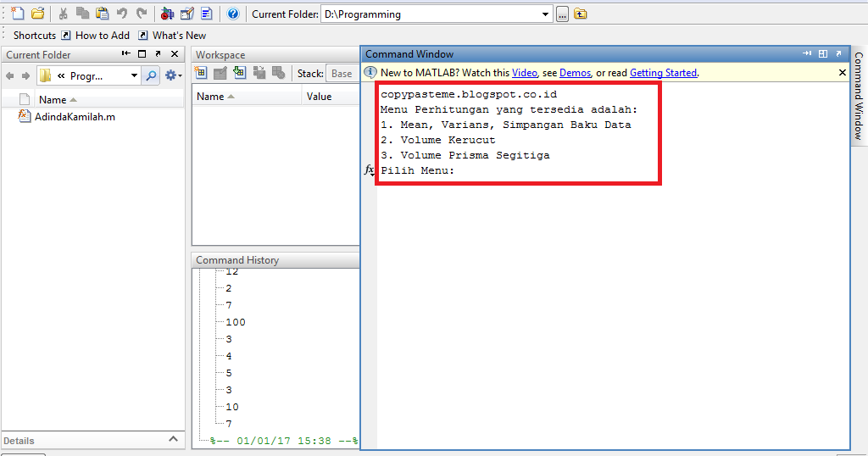Expand the Details section chevron
The height and width of the screenshot is (456, 868).
[x=173, y=439]
